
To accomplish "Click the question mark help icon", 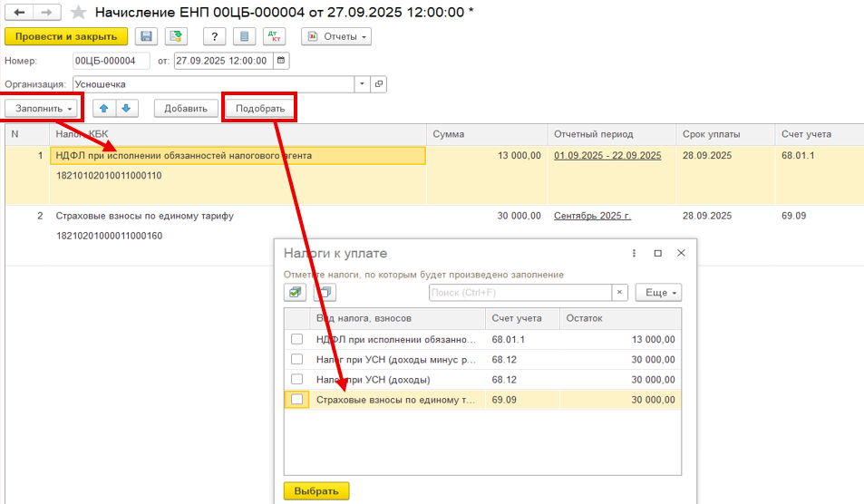I will coord(214,36).
